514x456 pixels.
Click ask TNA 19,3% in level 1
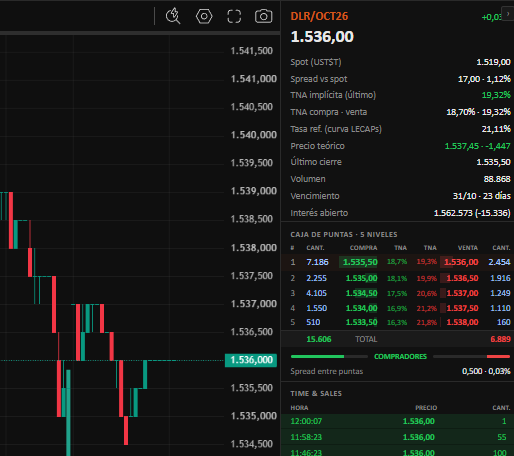pyautogui.click(x=427, y=262)
